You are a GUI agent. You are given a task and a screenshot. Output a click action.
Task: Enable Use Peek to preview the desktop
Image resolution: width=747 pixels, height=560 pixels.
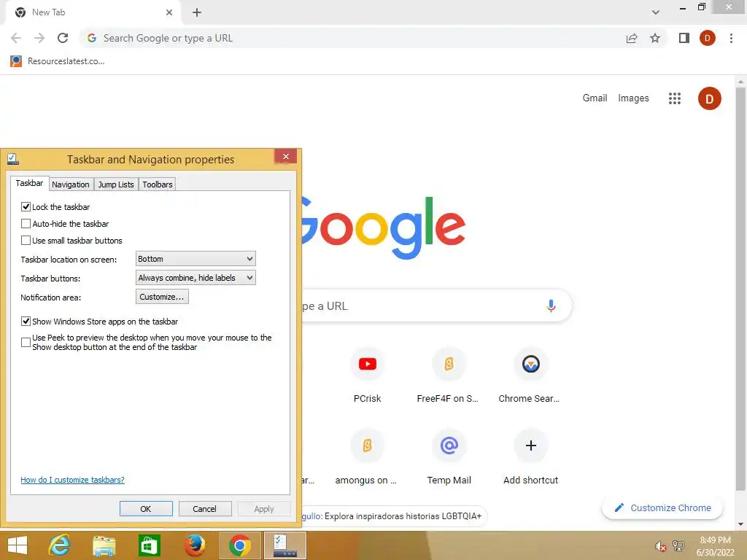click(26, 342)
